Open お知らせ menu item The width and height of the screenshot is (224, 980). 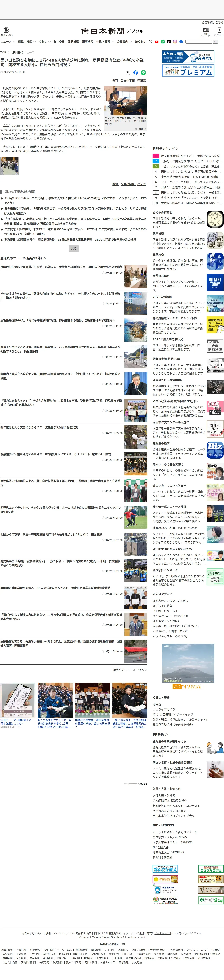[x=140, y=42]
